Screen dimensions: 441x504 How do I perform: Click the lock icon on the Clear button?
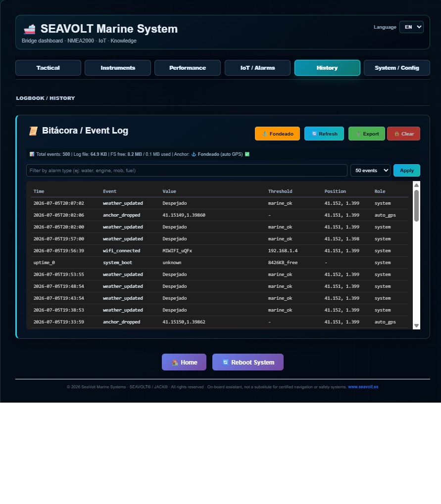(x=396, y=134)
